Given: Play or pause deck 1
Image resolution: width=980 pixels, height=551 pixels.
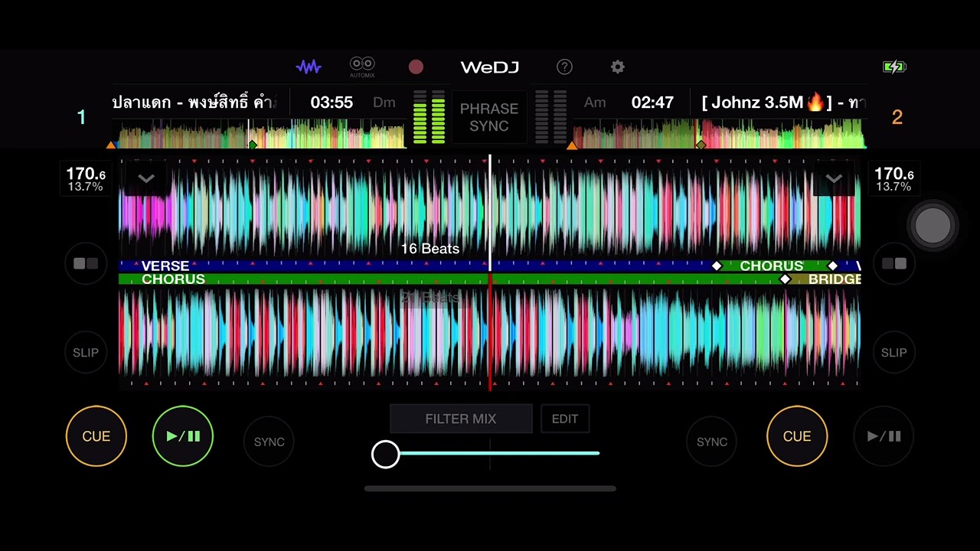Looking at the screenshot, I should 183,436.
